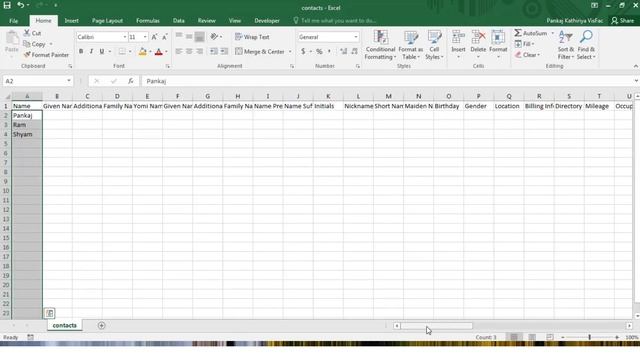The image size is (640, 360).
Task: Toggle Merge & Center
Action: [260, 51]
